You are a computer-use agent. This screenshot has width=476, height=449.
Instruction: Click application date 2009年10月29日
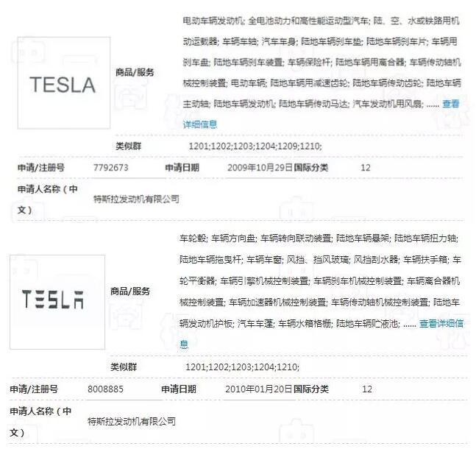pos(260,168)
